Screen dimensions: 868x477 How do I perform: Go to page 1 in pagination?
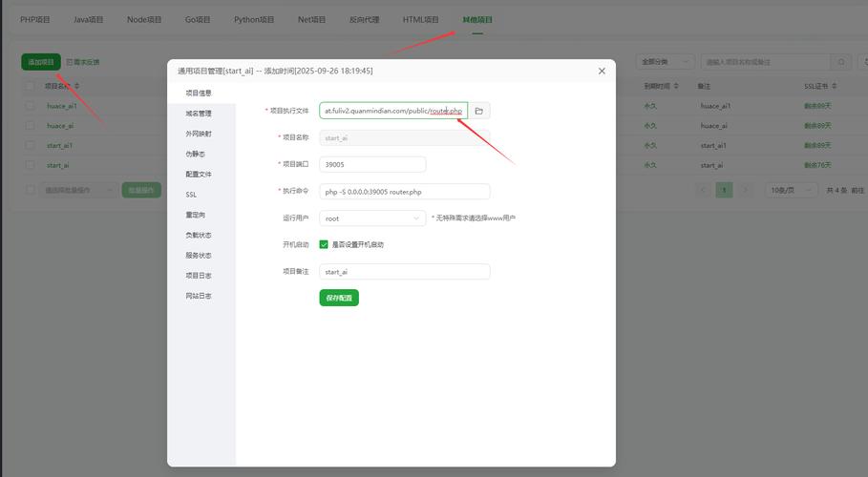724,190
